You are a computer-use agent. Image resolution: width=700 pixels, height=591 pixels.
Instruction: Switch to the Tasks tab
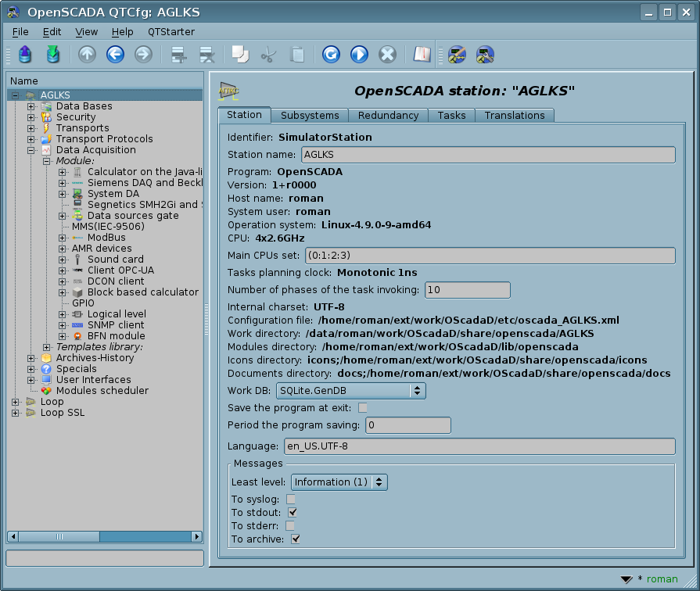tap(451, 115)
